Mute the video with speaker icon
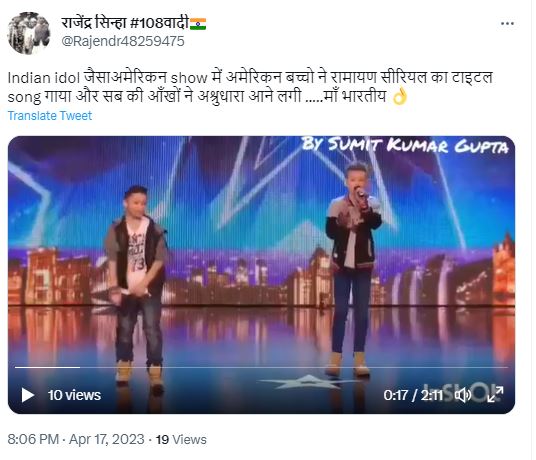This screenshot has width=536, height=460. (x=464, y=395)
